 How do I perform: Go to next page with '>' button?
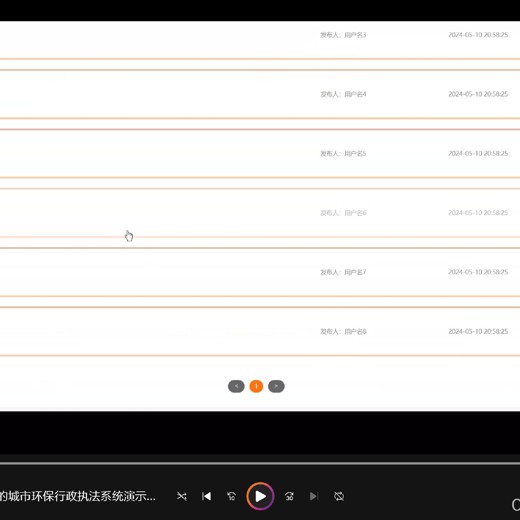pos(276,386)
